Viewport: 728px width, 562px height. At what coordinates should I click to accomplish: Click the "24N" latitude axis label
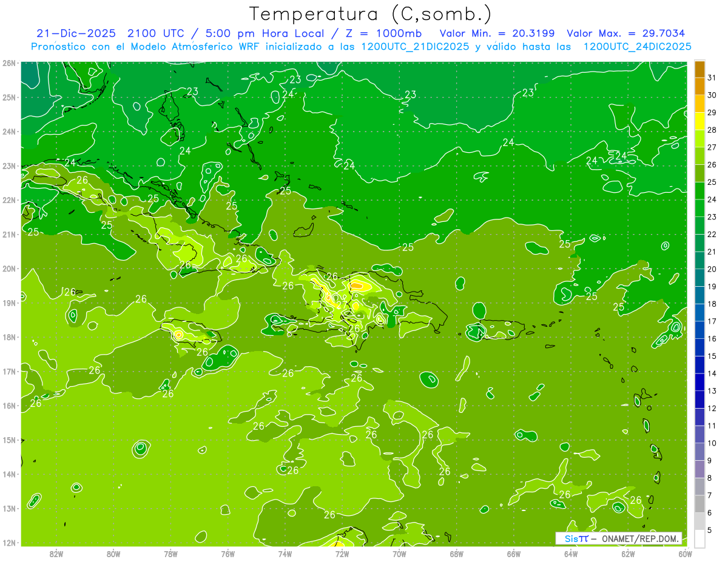[9, 132]
